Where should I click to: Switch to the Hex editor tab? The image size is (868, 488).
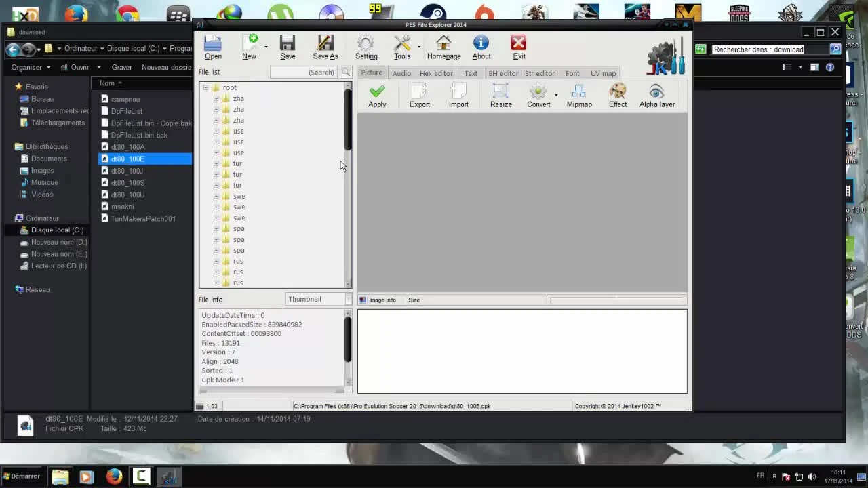click(436, 73)
